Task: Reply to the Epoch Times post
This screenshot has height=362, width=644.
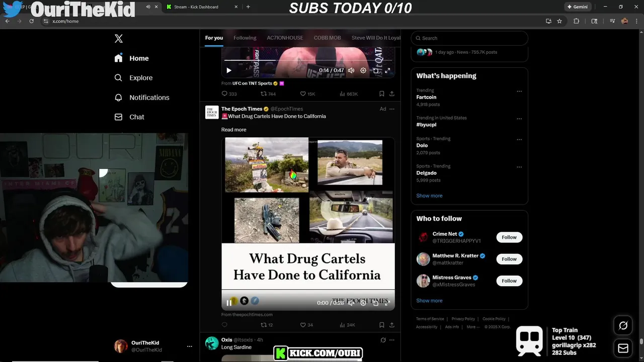Action: click(x=224, y=325)
